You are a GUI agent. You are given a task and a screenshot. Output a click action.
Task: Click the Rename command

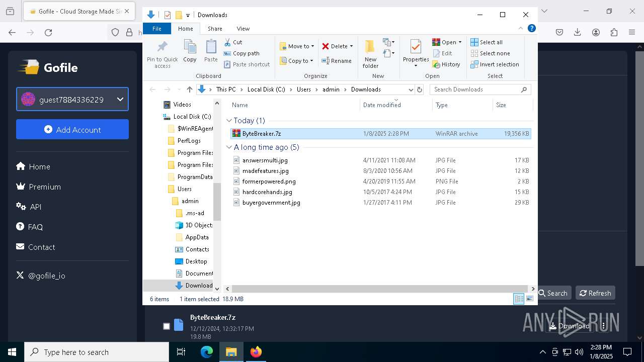(x=337, y=61)
